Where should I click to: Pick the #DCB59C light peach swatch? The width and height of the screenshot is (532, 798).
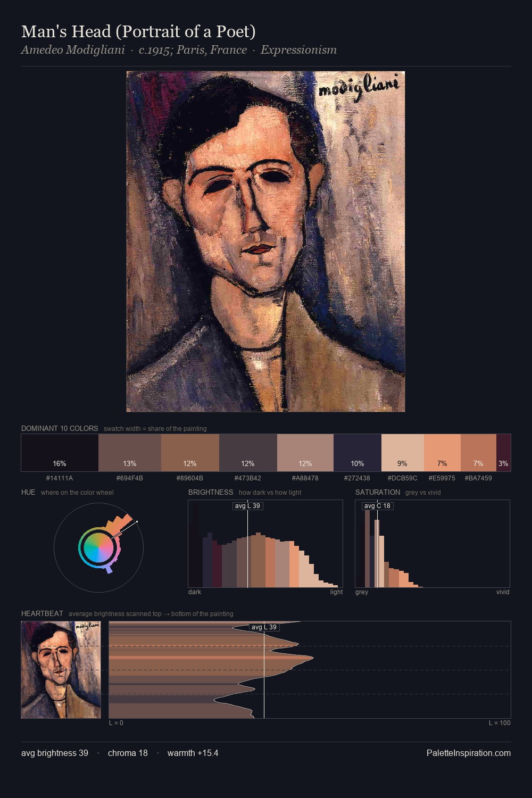403,453
